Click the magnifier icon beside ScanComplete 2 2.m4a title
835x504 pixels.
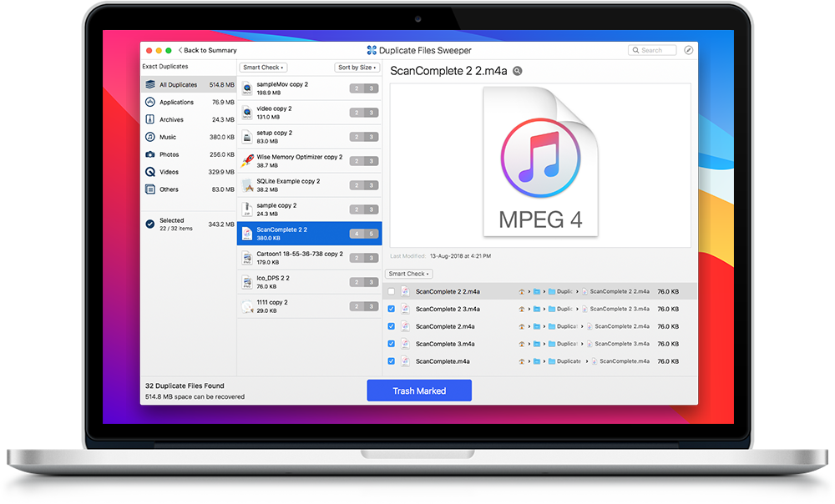pos(517,71)
